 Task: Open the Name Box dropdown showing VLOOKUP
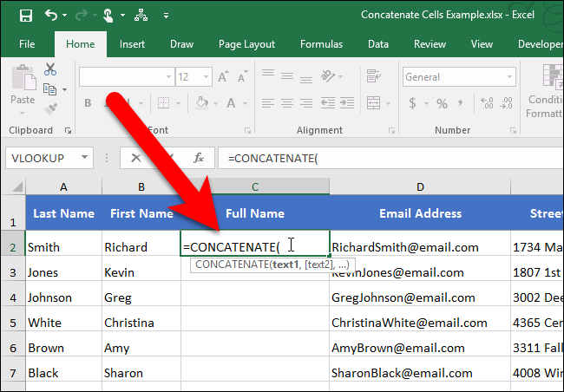(x=85, y=158)
